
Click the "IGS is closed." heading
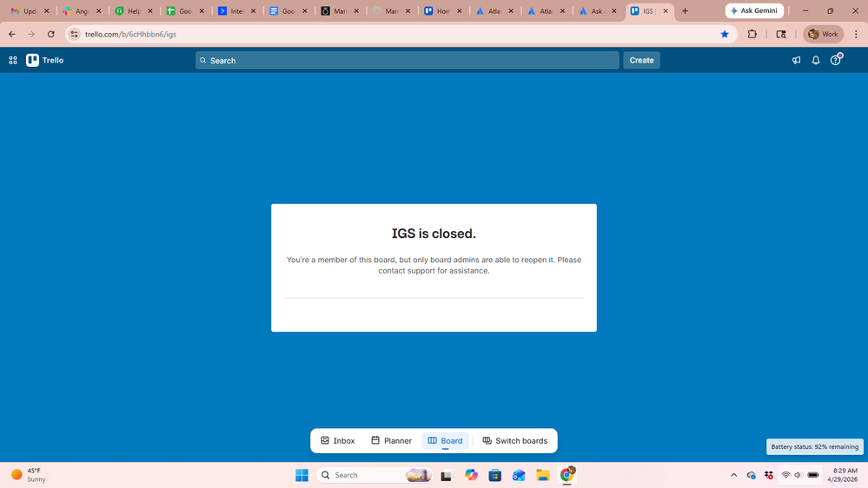tap(434, 234)
